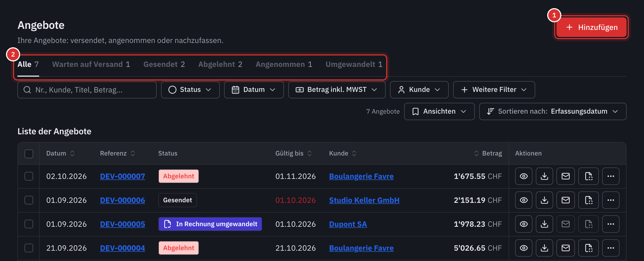Viewport: 644px width, 261px height.
Task: Open Boulangerie Favre in DEV-000004 row
Action: [361, 248]
